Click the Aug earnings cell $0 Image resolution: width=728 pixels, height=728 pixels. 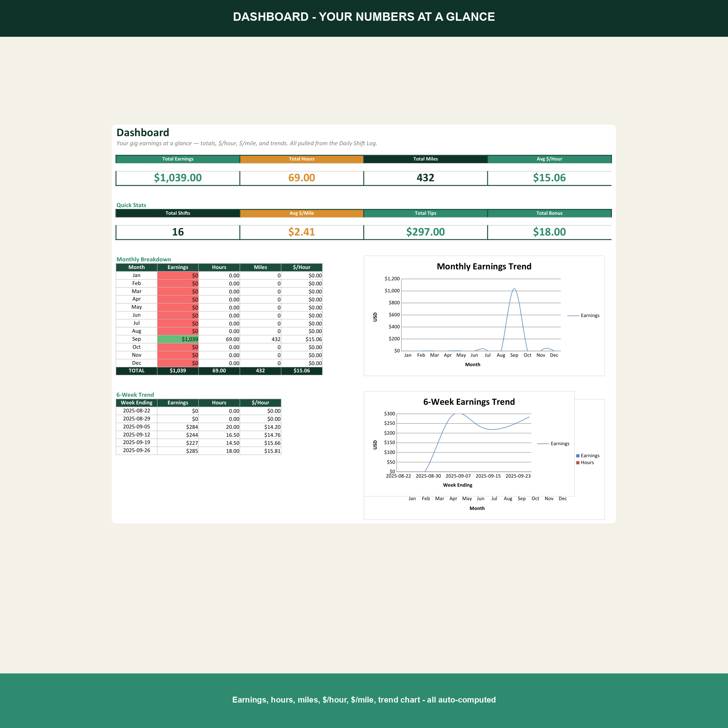click(x=178, y=331)
